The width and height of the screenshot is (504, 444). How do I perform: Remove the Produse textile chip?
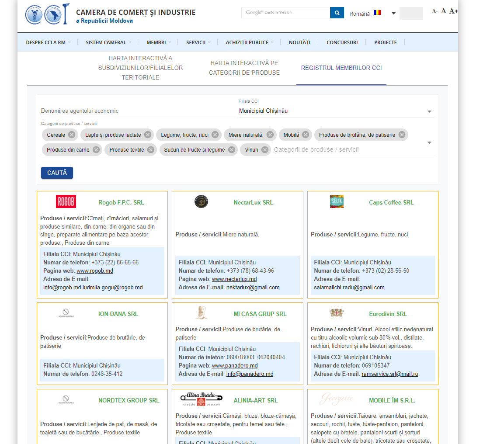point(151,149)
